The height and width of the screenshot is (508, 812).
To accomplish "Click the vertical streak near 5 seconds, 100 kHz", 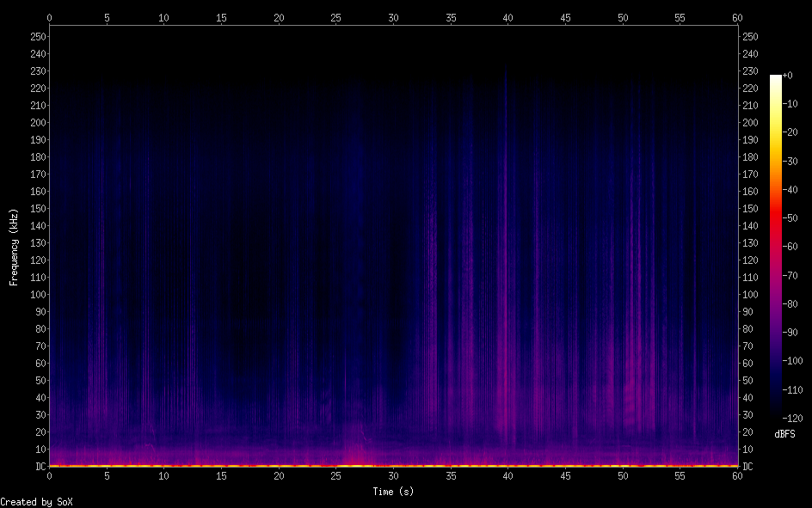I will point(104,294).
